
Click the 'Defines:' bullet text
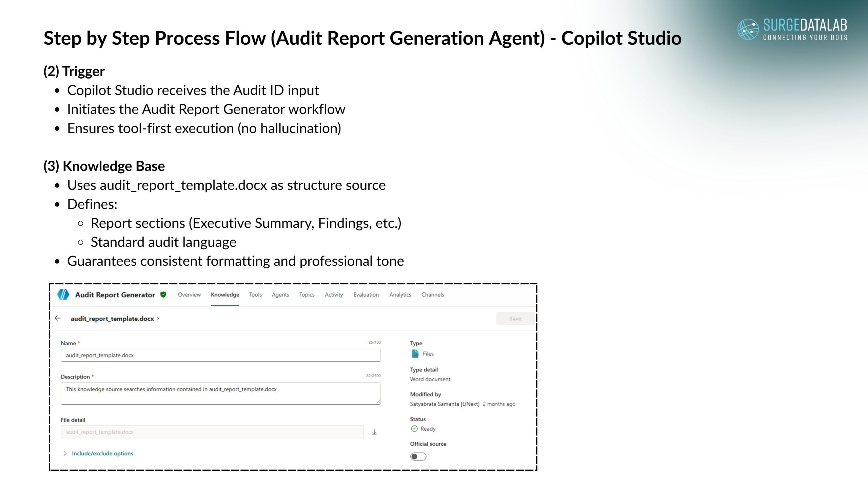[x=92, y=204]
